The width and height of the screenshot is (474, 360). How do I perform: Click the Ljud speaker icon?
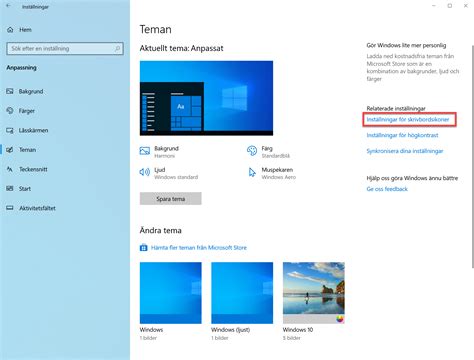tap(145, 172)
